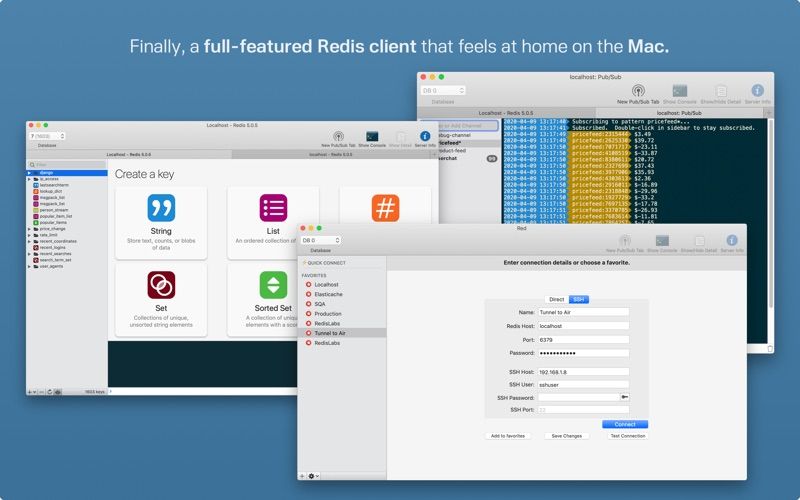Screen dimensions: 800x500
Task: Switch connection mode to Direct
Action: 557,299
